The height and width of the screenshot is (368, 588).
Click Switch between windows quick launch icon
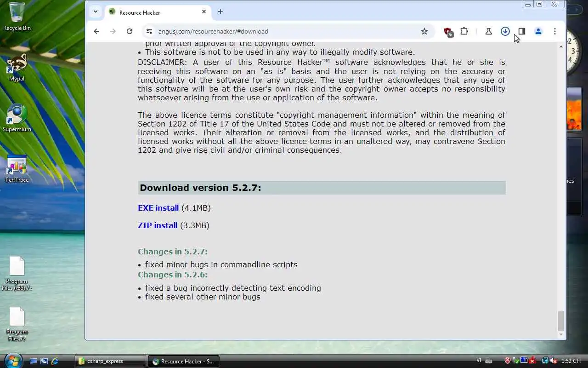(x=44, y=361)
